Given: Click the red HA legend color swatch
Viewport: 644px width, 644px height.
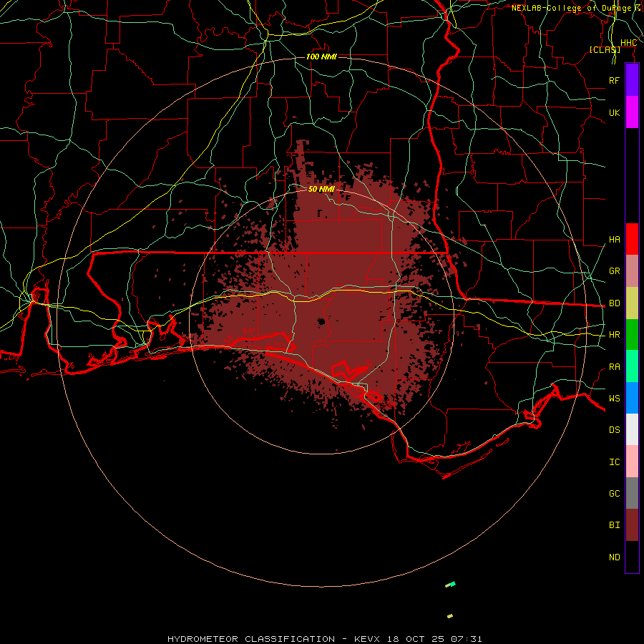Looking at the screenshot, I should 632,239.
